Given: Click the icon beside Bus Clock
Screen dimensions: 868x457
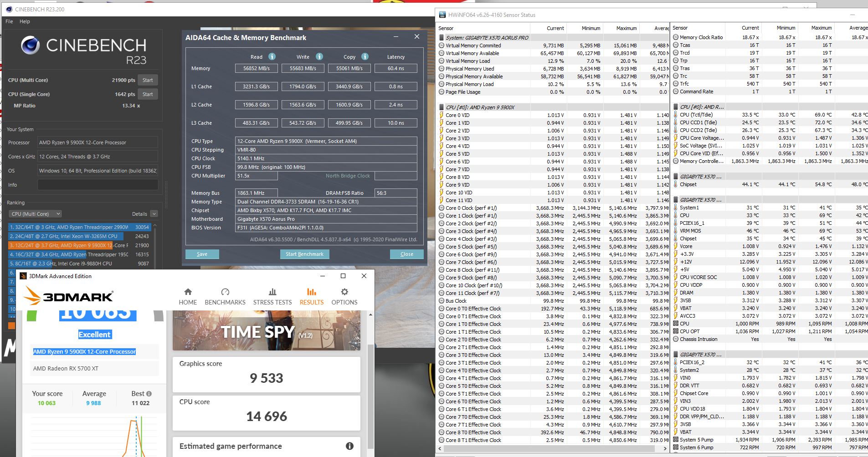Looking at the screenshot, I should point(442,301).
